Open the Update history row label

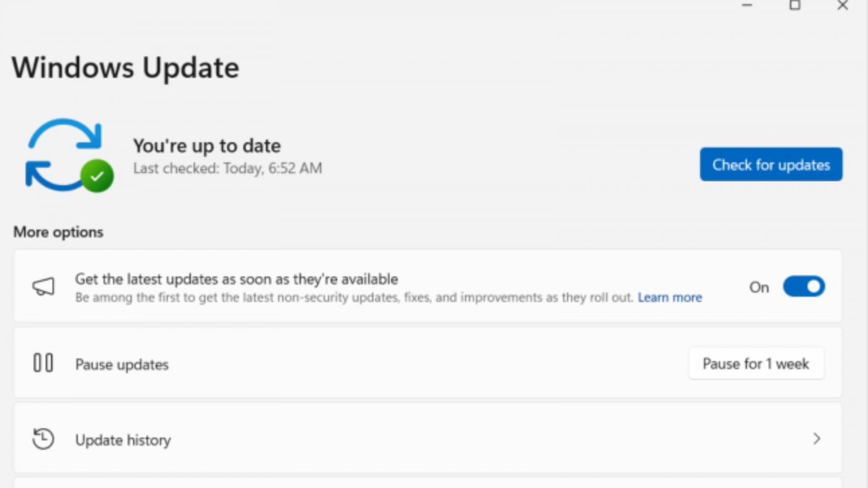point(123,440)
